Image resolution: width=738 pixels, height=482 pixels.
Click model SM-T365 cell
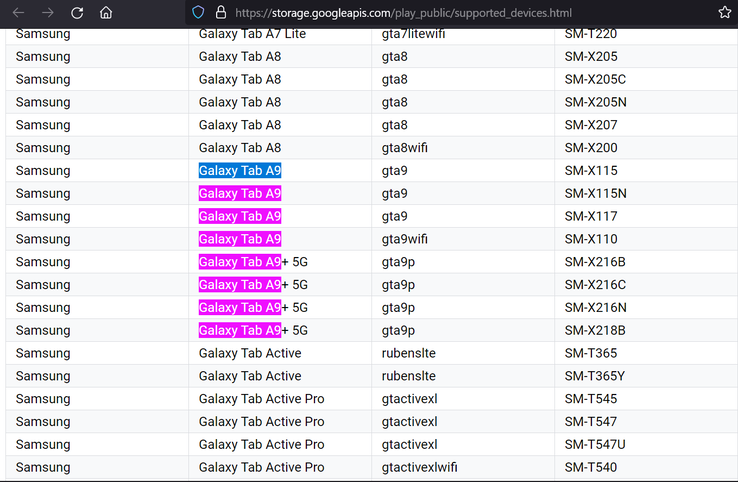tap(591, 353)
